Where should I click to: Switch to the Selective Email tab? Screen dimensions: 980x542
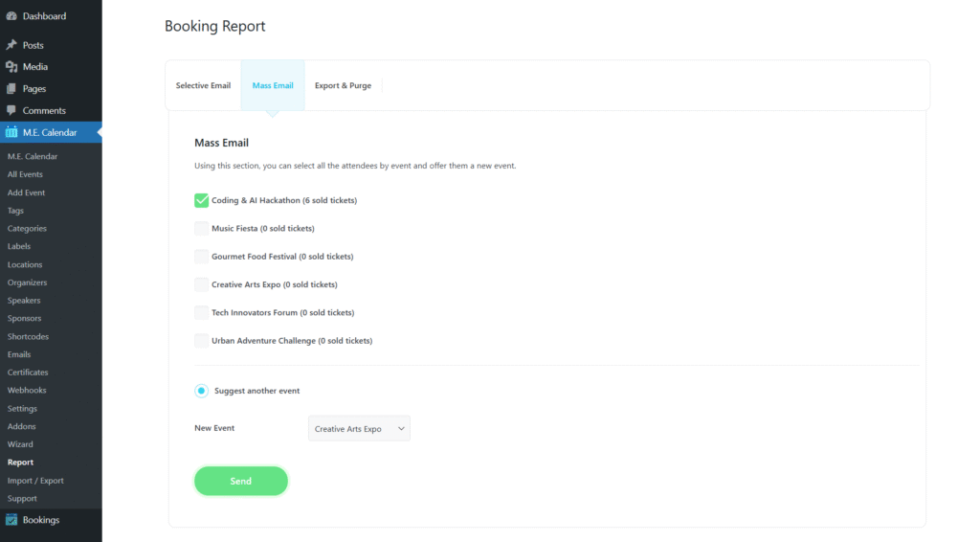pos(203,85)
